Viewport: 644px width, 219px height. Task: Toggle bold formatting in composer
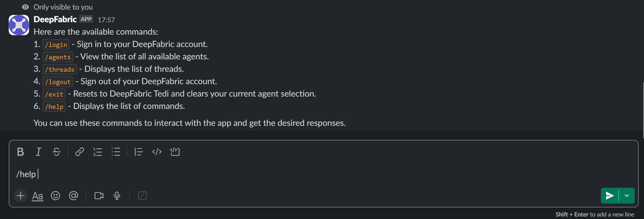coord(20,152)
